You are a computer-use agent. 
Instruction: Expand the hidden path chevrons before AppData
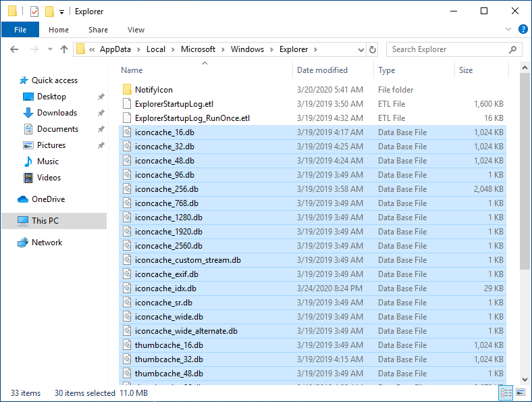[x=92, y=49]
